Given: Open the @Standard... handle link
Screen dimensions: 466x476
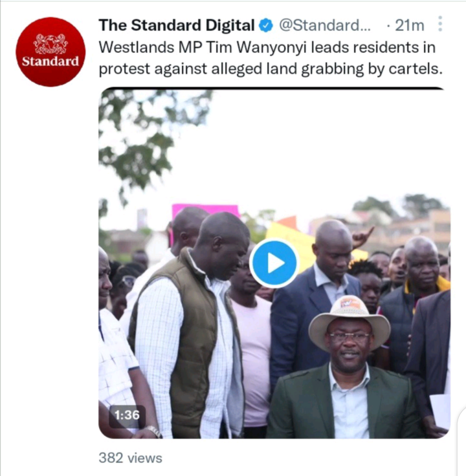Looking at the screenshot, I should [x=325, y=25].
